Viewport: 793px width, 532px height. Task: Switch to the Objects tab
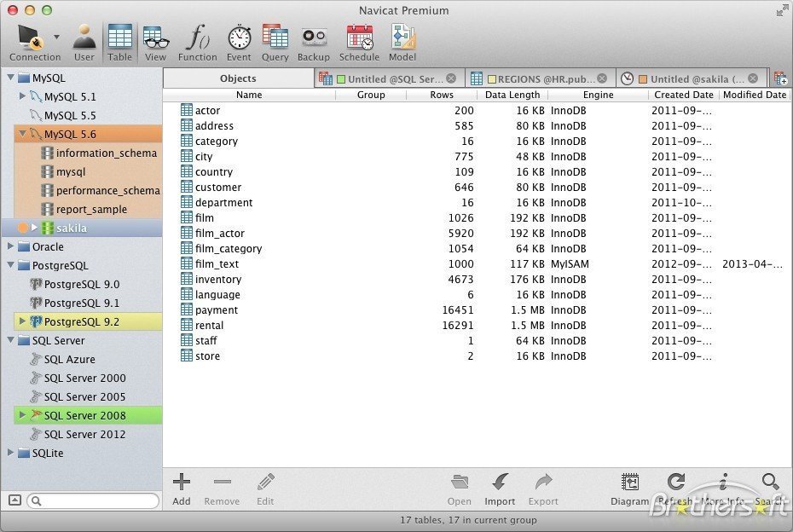(x=238, y=78)
